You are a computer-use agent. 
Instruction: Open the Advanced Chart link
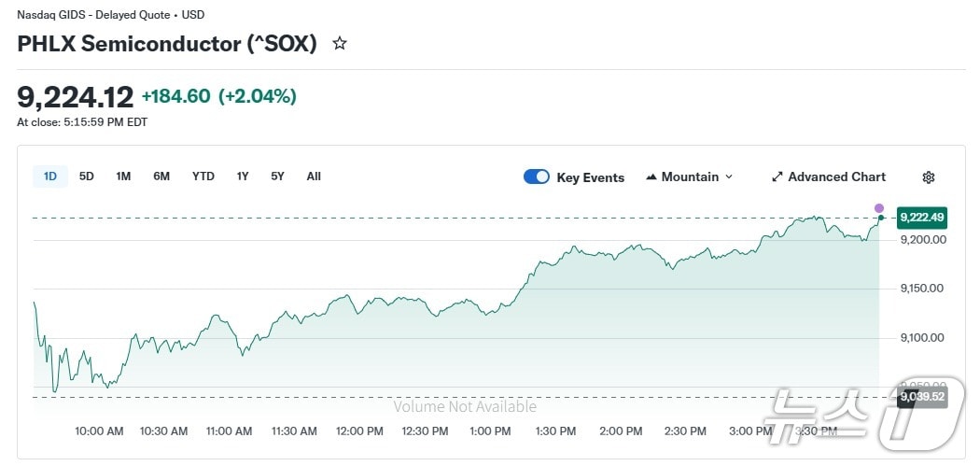[836, 177]
